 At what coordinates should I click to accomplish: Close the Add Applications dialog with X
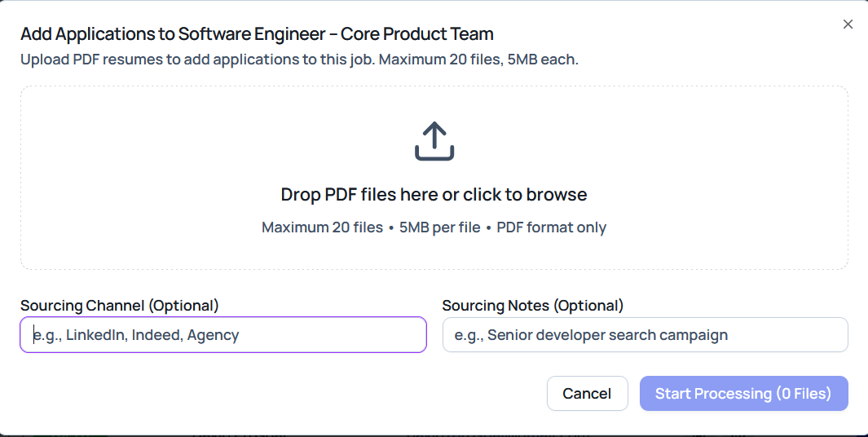848,24
